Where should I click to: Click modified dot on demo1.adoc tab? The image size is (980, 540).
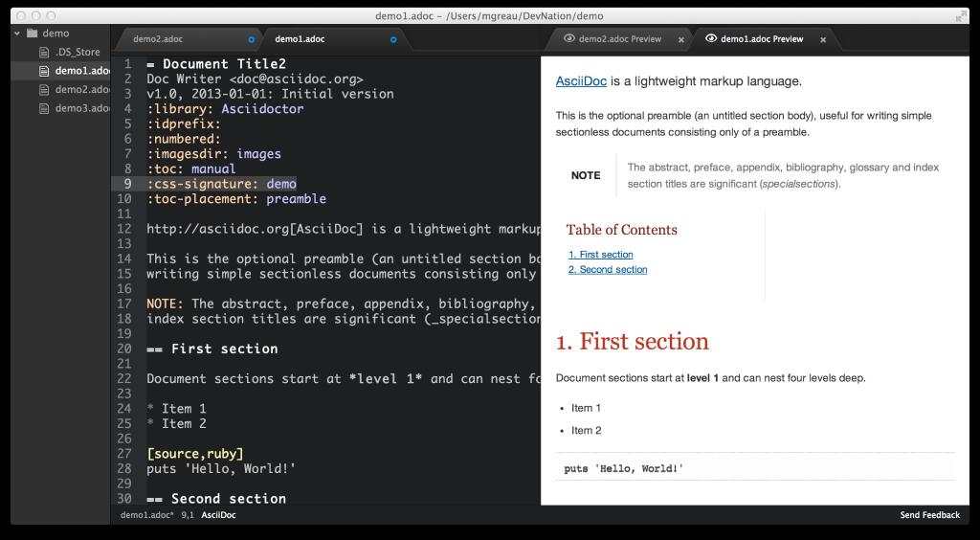point(393,39)
